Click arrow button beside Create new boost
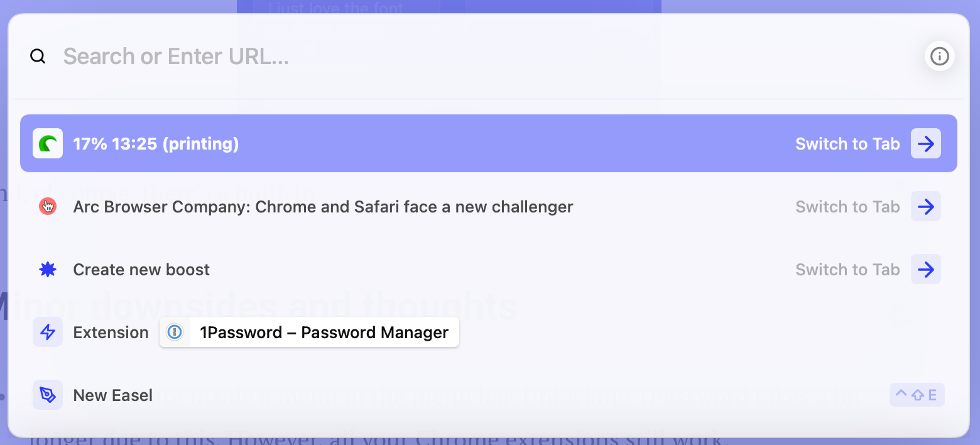Viewport: 980px width, 445px height. [x=925, y=270]
